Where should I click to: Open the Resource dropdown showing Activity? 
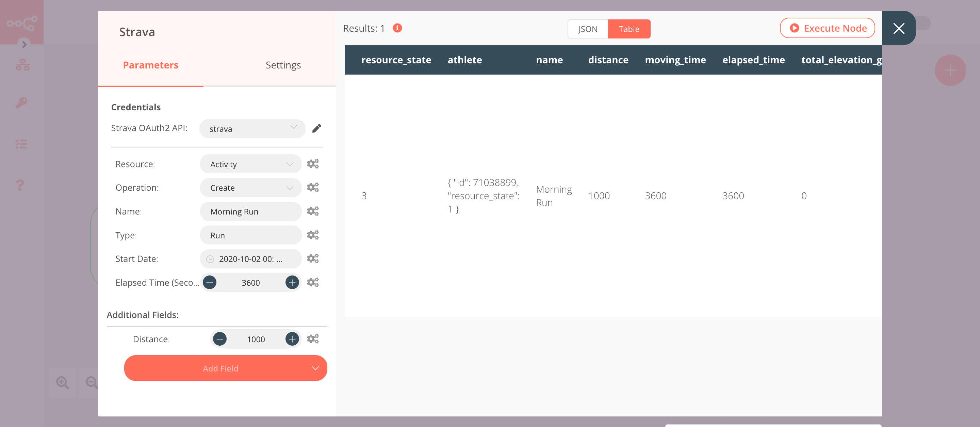pos(250,164)
